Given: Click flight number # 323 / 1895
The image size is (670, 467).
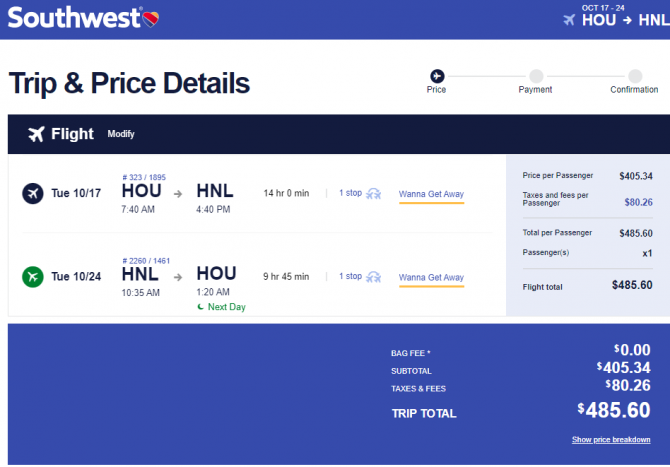Looking at the screenshot, I should point(144,177).
